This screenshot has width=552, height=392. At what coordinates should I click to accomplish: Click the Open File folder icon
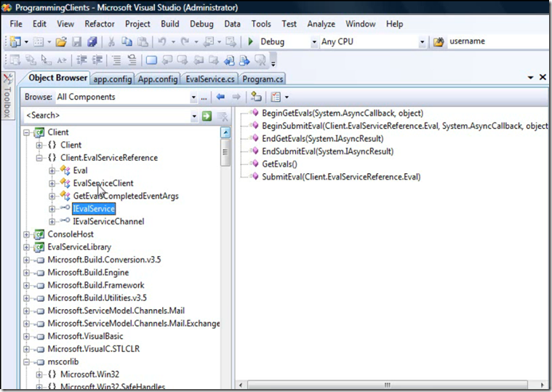[60, 42]
